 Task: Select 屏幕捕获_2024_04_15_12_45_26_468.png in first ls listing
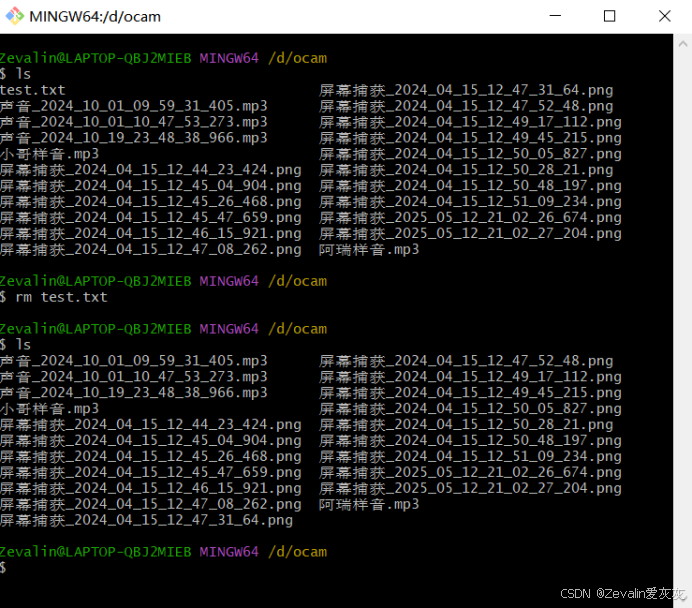150,202
